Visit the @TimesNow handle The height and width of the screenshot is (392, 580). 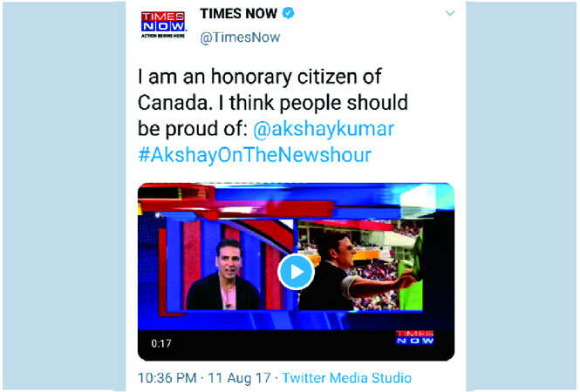click(240, 37)
